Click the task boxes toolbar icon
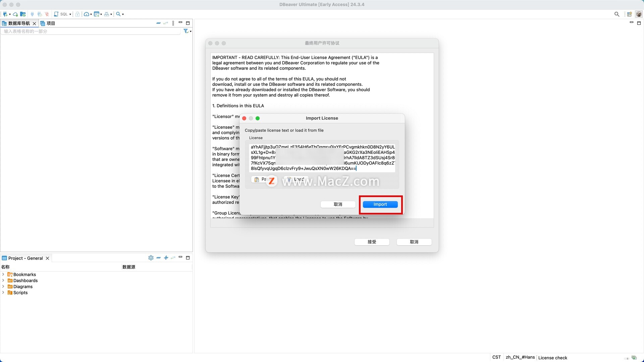644x362 pixels. tap(107, 14)
